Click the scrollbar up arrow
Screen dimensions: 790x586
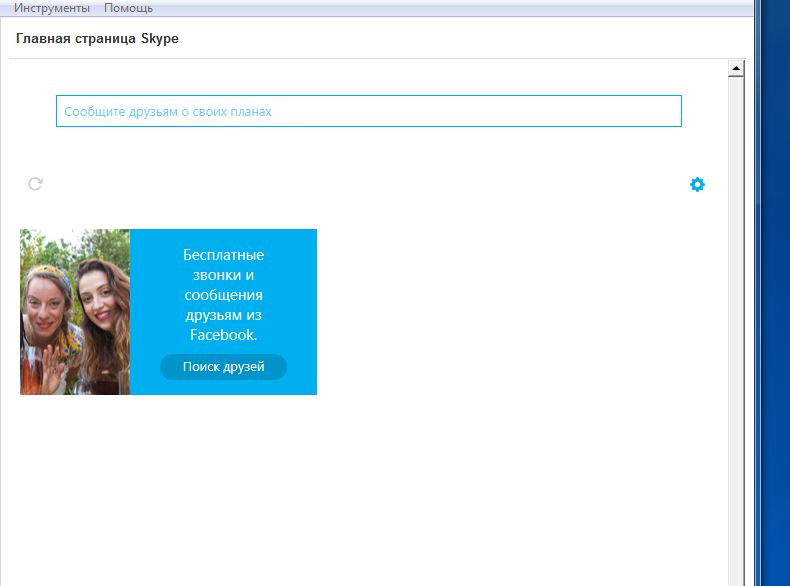(736, 68)
